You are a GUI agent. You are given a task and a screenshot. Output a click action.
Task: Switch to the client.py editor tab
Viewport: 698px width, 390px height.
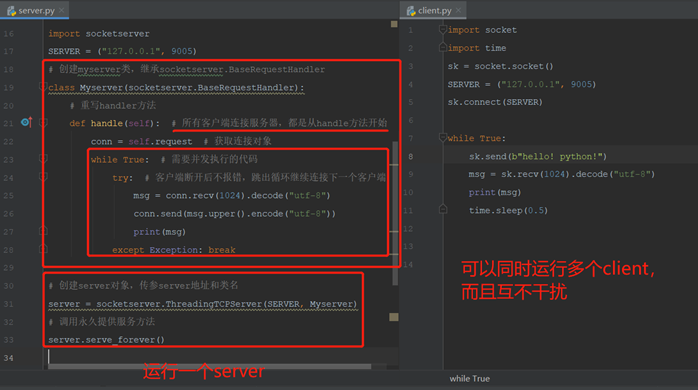[434, 10]
